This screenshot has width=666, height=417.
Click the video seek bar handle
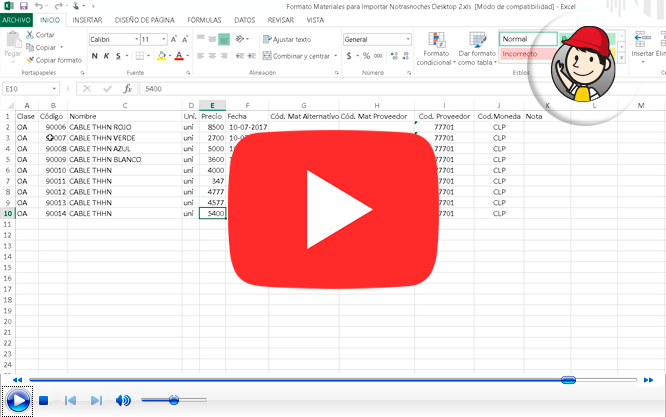tap(568, 380)
